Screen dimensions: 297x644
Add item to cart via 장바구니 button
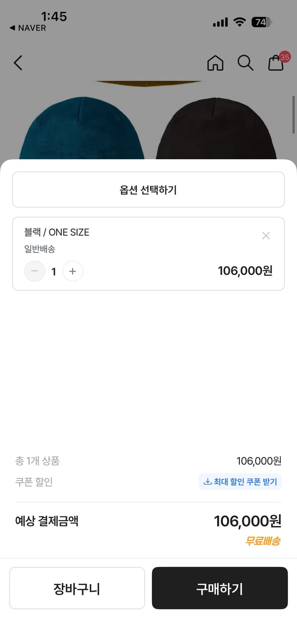(77, 588)
